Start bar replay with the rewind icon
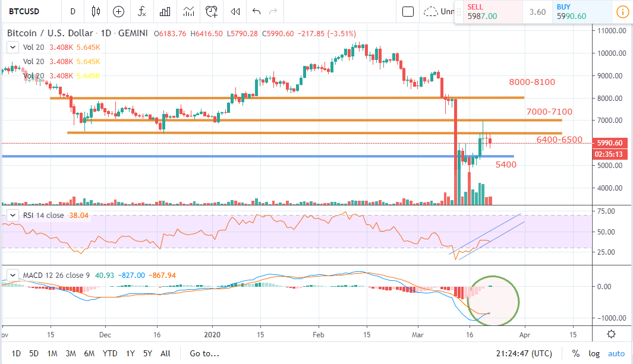The height and width of the screenshot is (364, 633). coord(235,12)
